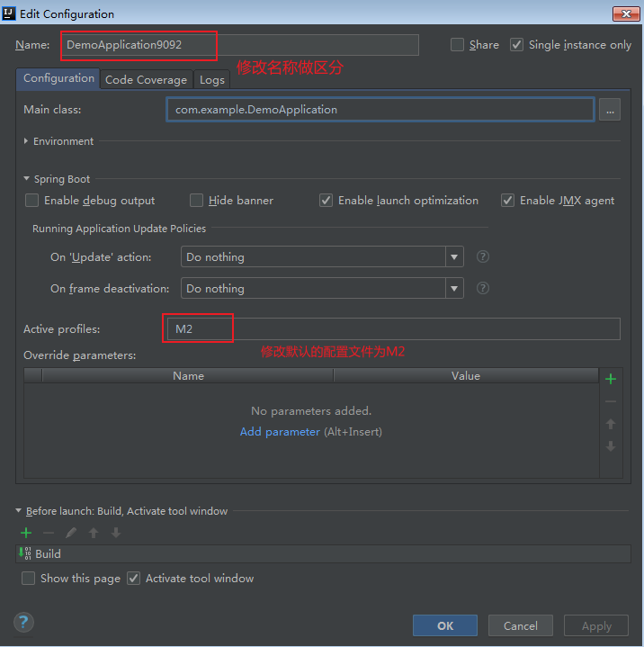This screenshot has width=644, height=647.
Task: Collapse the Spring Boot section
Action: [26, 179]
